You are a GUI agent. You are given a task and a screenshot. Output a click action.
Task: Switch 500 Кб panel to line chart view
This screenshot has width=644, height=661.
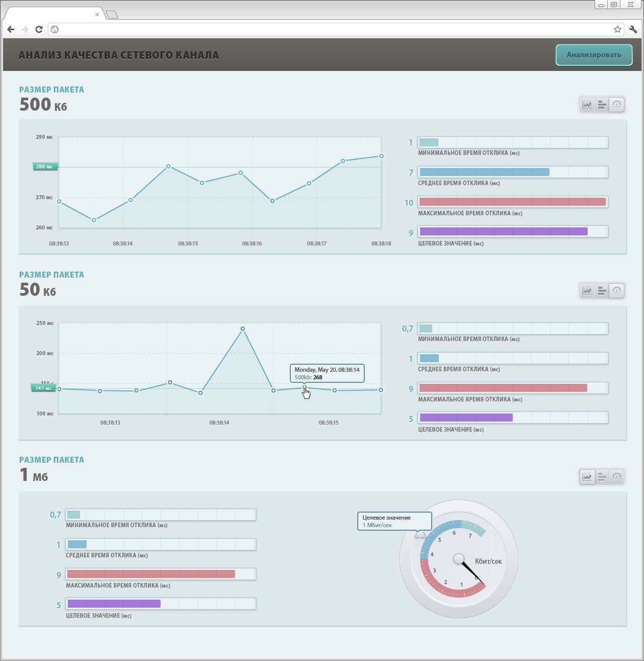(x=587, y=105)
